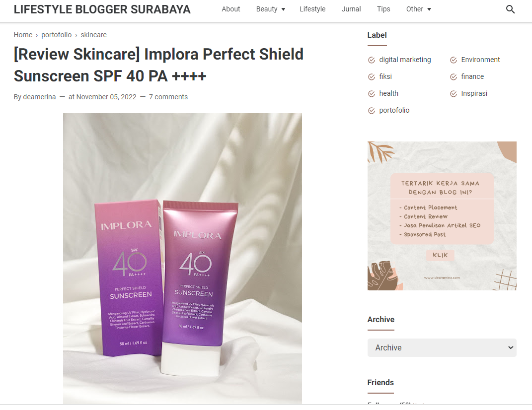Open the search magnifier icon
The width and height of the screenshot is (532, 410).
[510, 9]
